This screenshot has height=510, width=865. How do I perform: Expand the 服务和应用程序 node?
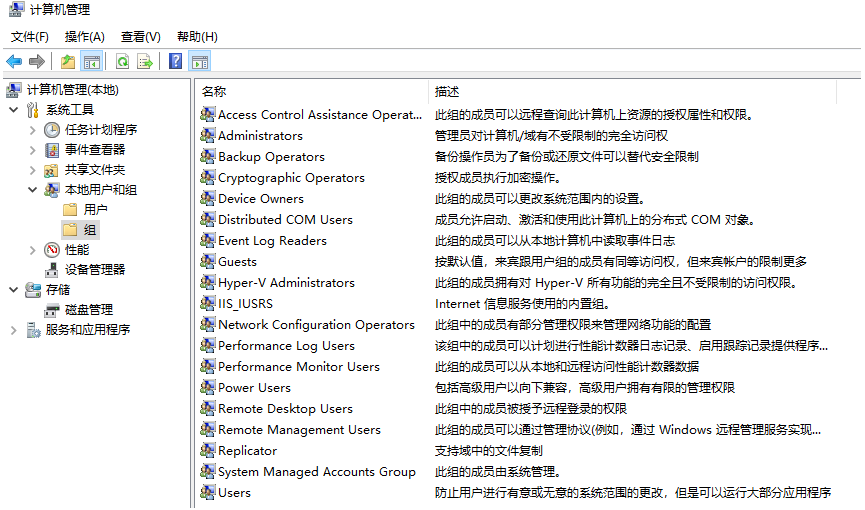point(14,330)
